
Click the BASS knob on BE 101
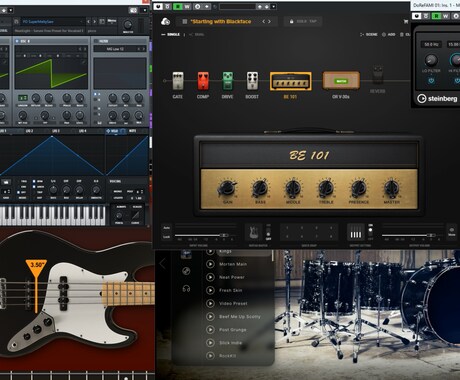tap(260, 188)
